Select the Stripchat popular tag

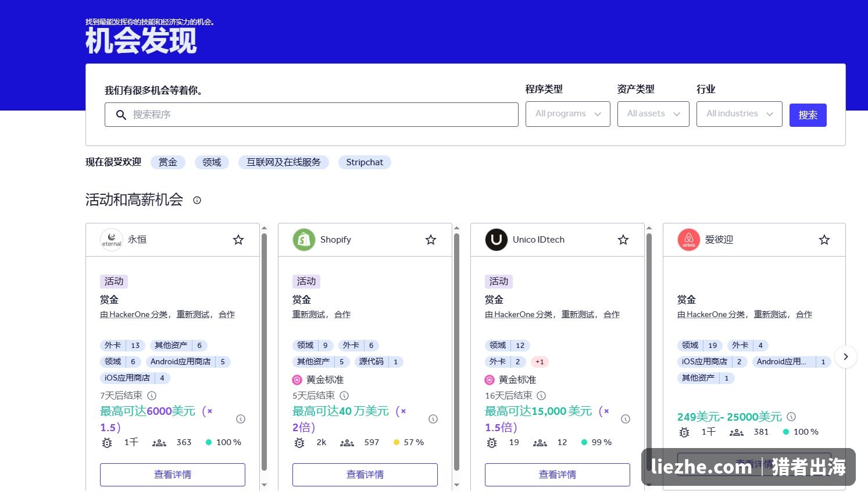click(x=365, y=162)
